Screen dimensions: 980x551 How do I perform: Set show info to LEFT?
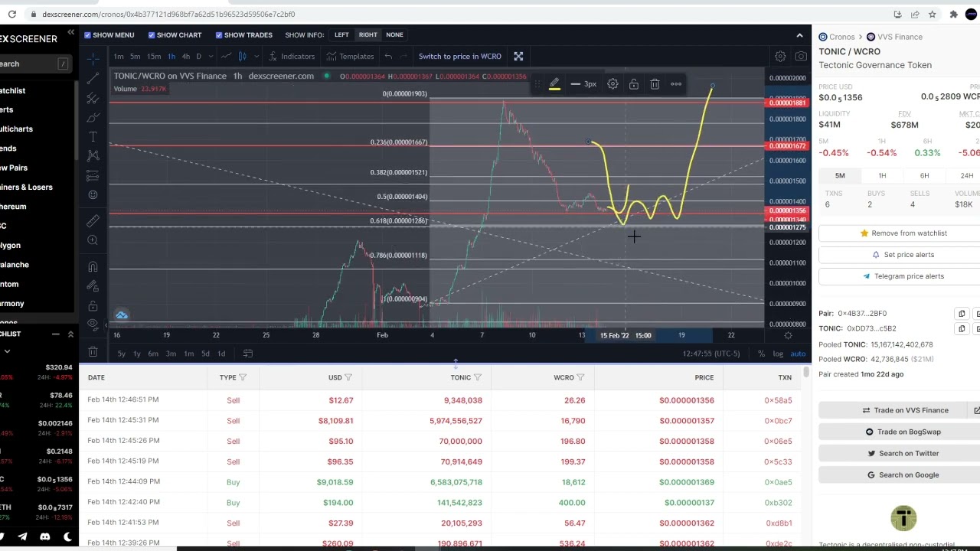(x=341, y=34)
